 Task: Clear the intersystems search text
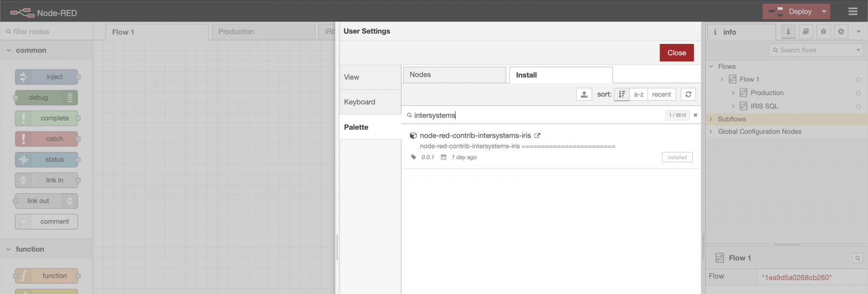pos(695,115)
